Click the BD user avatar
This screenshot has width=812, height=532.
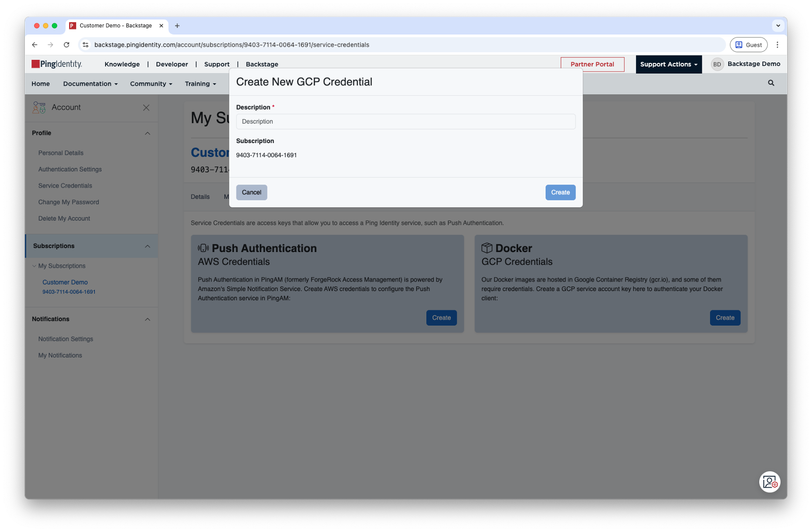pos(717,64)
